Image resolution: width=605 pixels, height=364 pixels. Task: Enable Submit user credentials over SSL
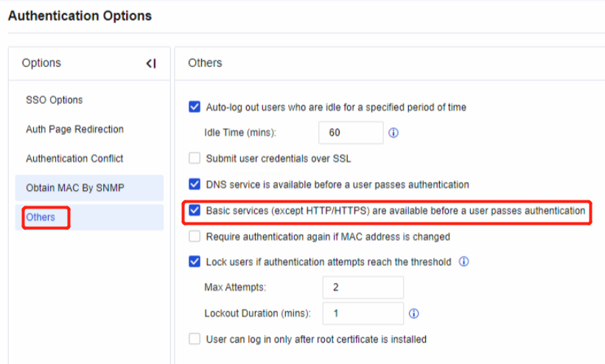(x=195, y=158)
